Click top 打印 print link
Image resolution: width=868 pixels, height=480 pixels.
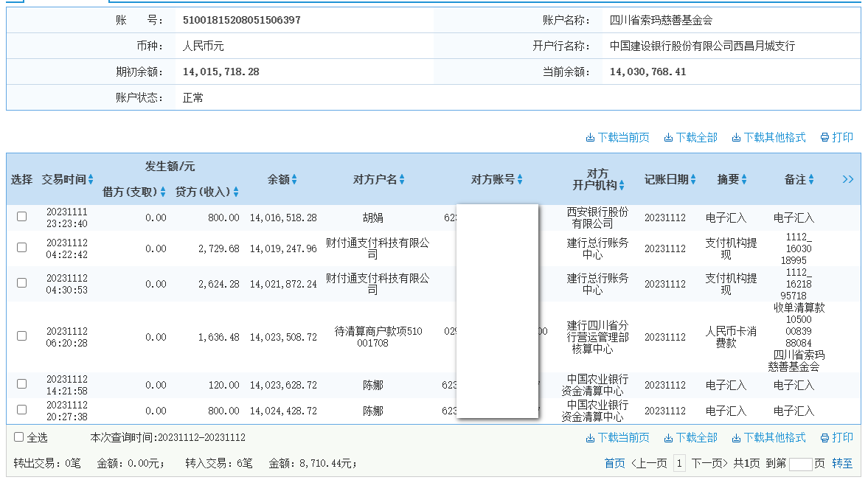point(837,137)
